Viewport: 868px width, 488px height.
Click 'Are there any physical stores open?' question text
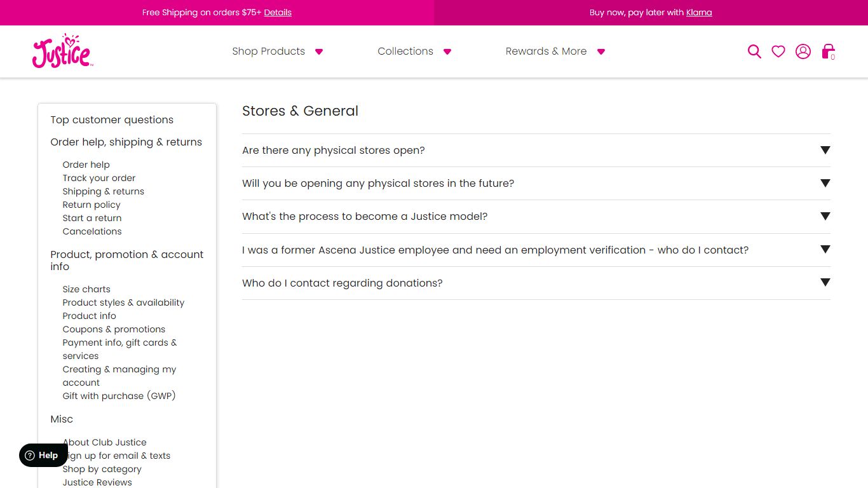[x=333, y=151]
